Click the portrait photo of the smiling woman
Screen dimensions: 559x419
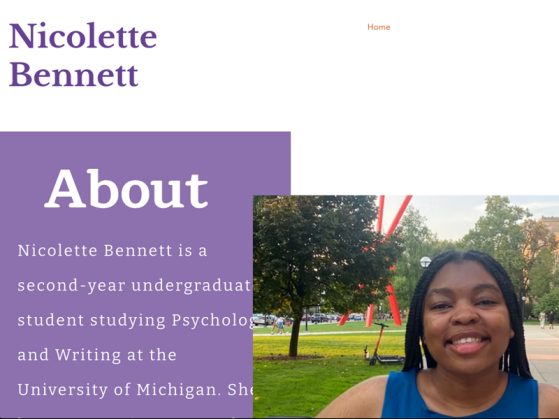[x=406, y=307]
